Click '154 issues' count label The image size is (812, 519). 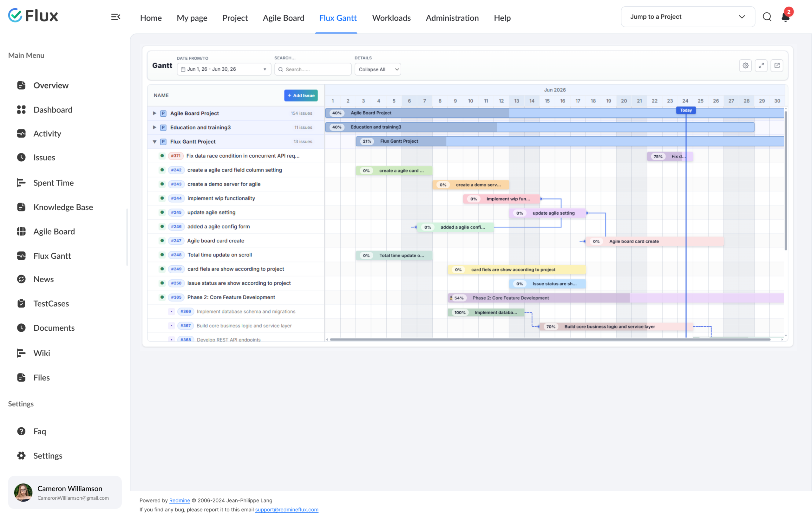301,113
